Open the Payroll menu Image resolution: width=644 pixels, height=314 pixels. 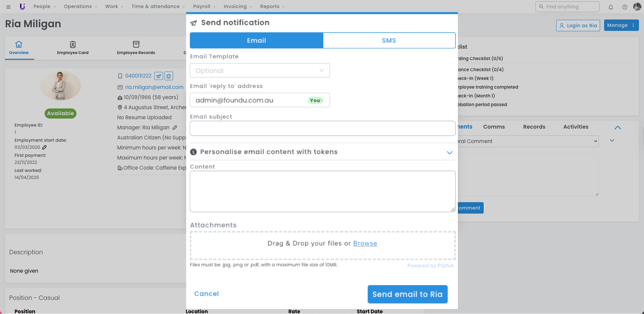(204, 6)
